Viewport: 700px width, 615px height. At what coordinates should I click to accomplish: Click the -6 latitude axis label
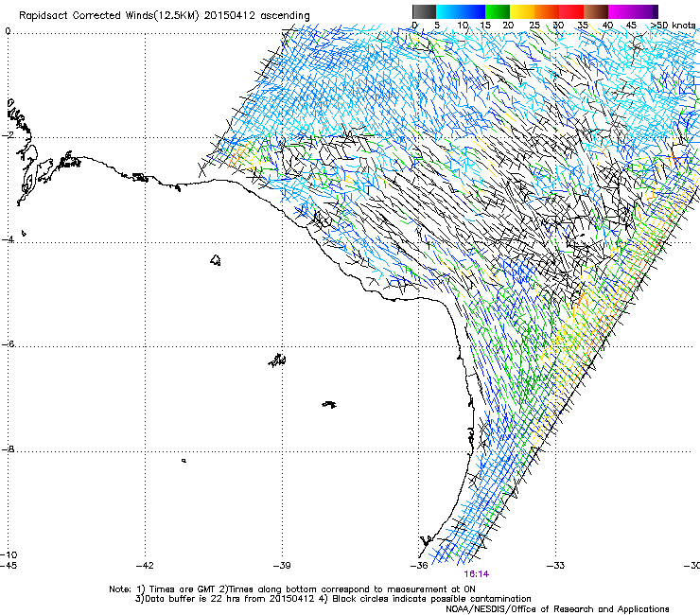tap(8, 344)
